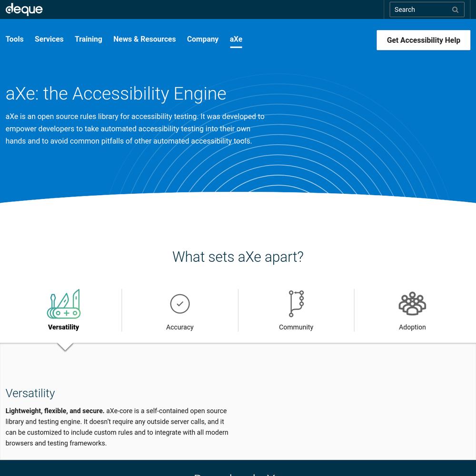Click the 'What sets aXe apart?' heading

[238, 257]
